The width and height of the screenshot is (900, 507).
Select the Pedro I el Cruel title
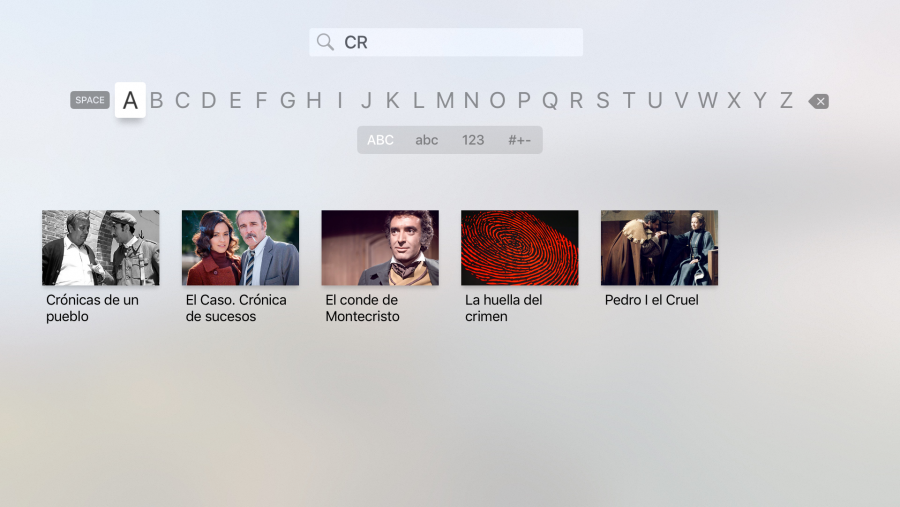pyautogui.click(x=651, y=300)
